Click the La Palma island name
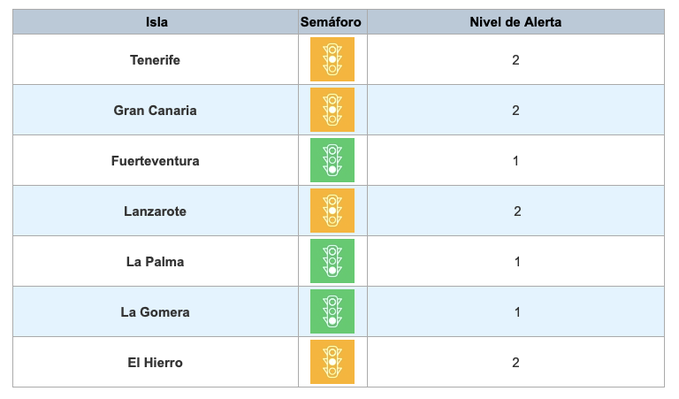 (x=155, y=262)
